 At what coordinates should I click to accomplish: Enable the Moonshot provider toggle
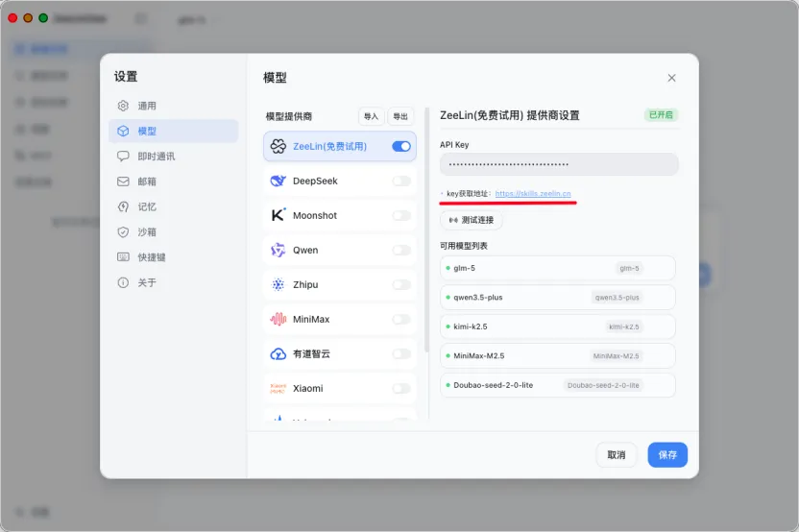pos(401,215)
